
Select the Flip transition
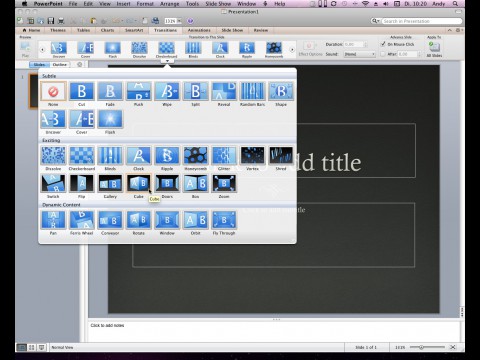[x=82, y=183]
